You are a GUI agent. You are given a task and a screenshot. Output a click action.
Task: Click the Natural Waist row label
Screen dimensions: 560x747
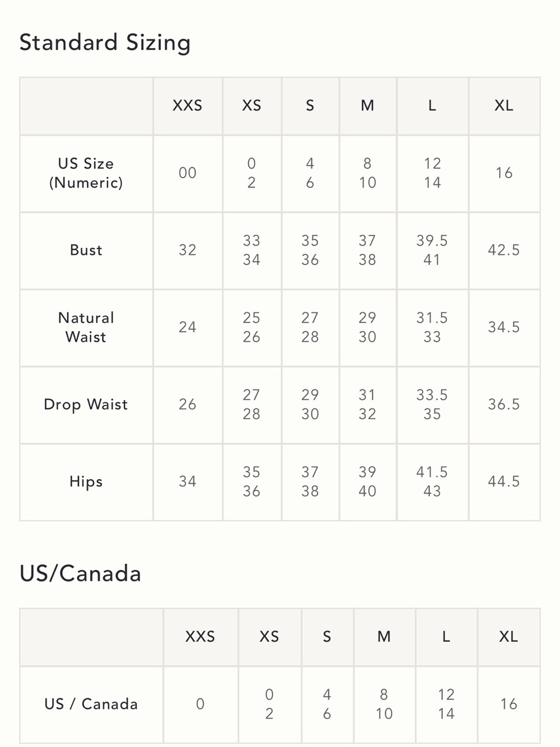tap(86, 327)
